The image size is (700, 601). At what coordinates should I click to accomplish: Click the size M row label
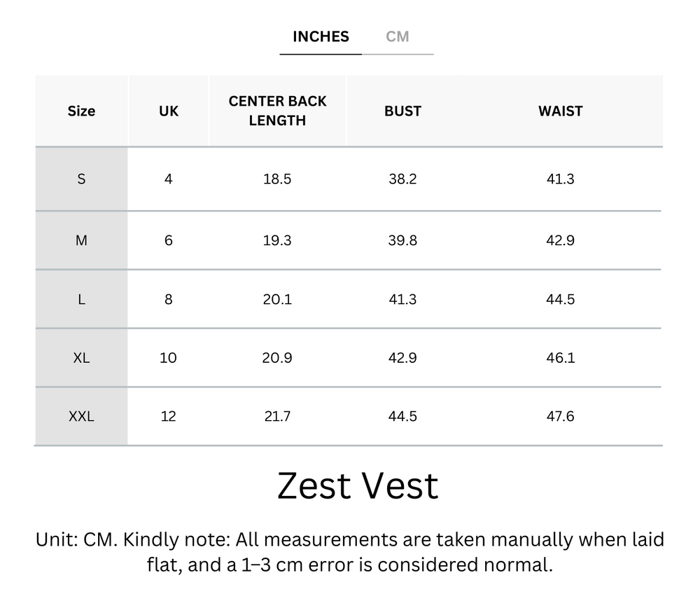[81, 240]
